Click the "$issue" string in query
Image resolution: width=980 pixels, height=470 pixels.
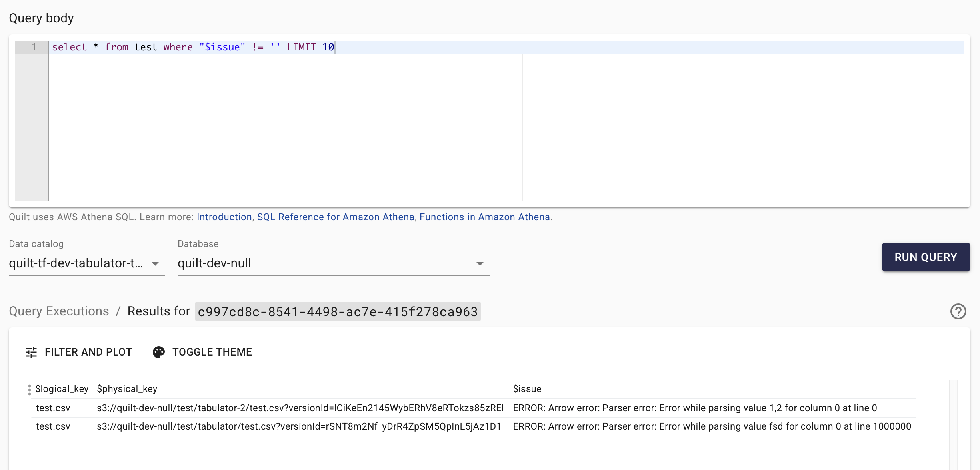(222, 47)
